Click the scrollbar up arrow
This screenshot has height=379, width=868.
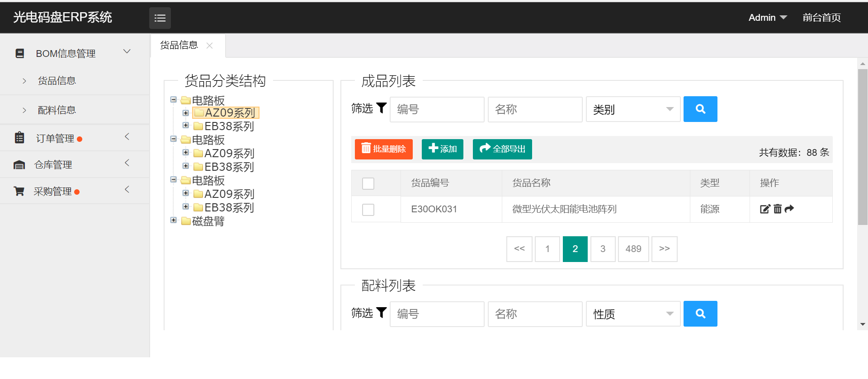863,64
